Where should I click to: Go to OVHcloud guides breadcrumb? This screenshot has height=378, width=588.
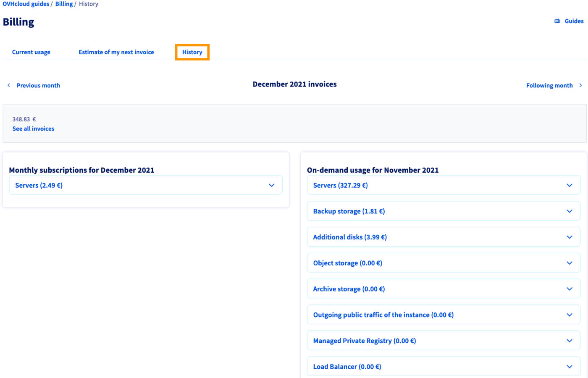click(x=26, y=4)
